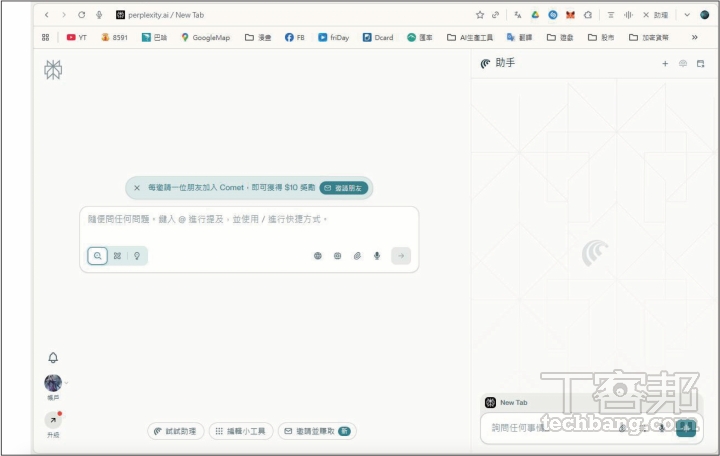Click the reading list lines icon

[611, 15]
